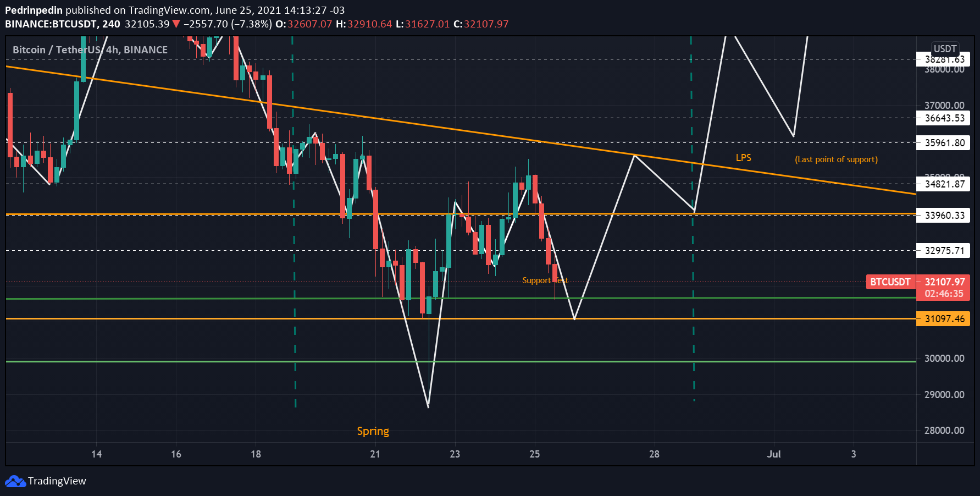Click date label 18 on the time axis
Screen dimensions: 980x496
[x=256, y=454]
